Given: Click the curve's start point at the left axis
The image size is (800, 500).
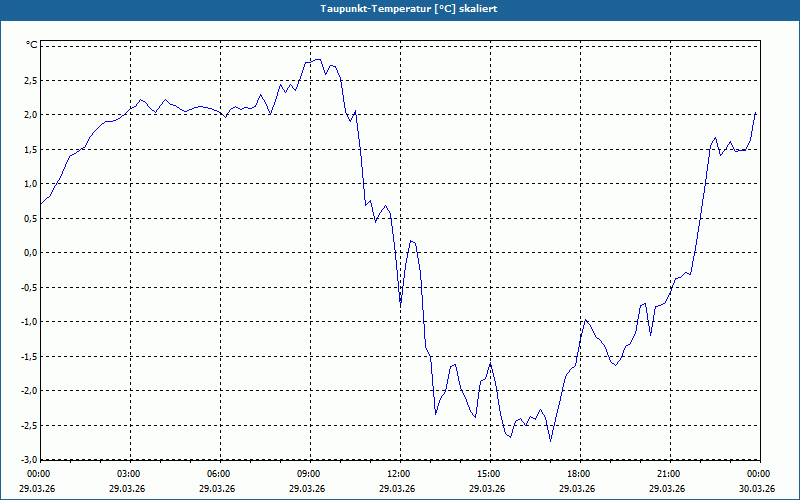Looking at the screenshot, I should [41, 204].
